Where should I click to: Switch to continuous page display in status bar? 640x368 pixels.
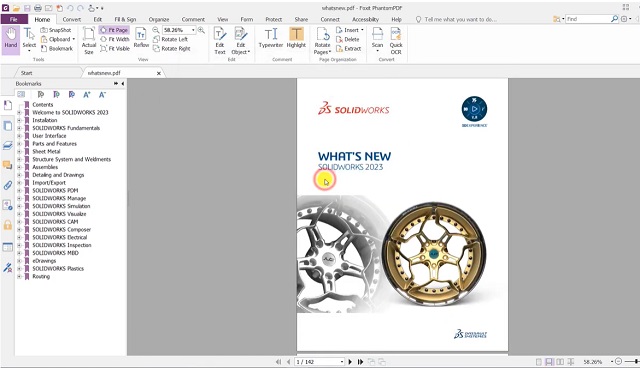(549, 362)
